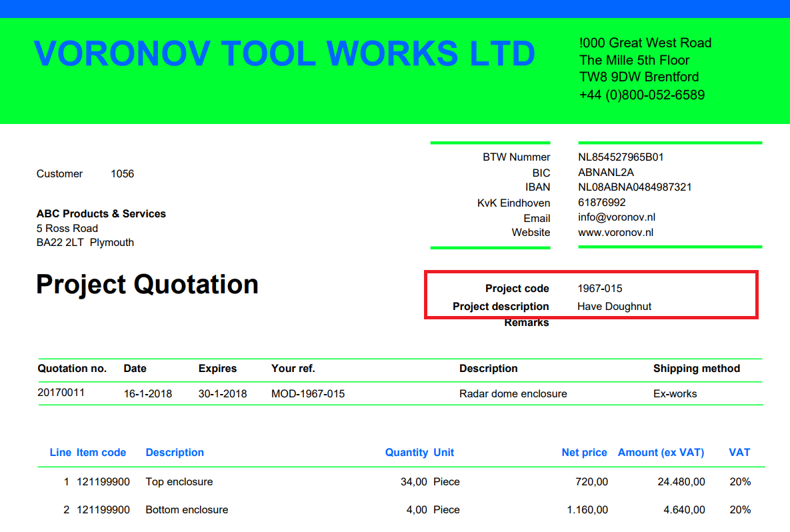
Task: Click the expiry date 30-1-2018
Action: coord(223,394)
